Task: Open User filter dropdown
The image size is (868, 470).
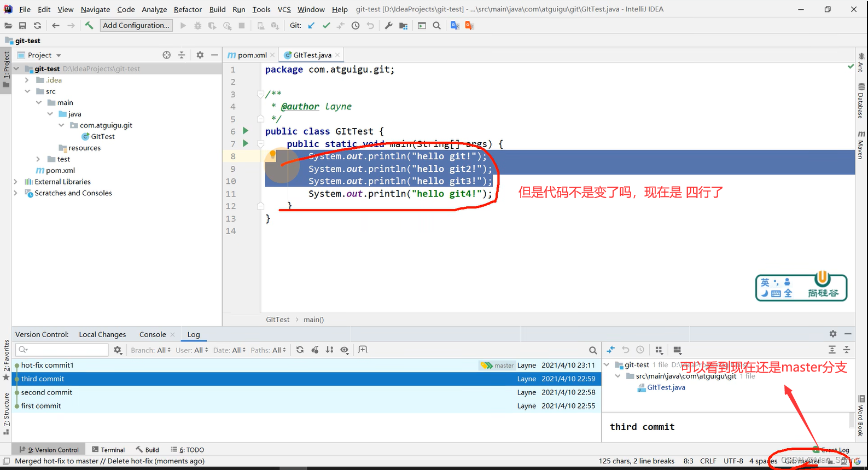Action: tap(192, 350)
